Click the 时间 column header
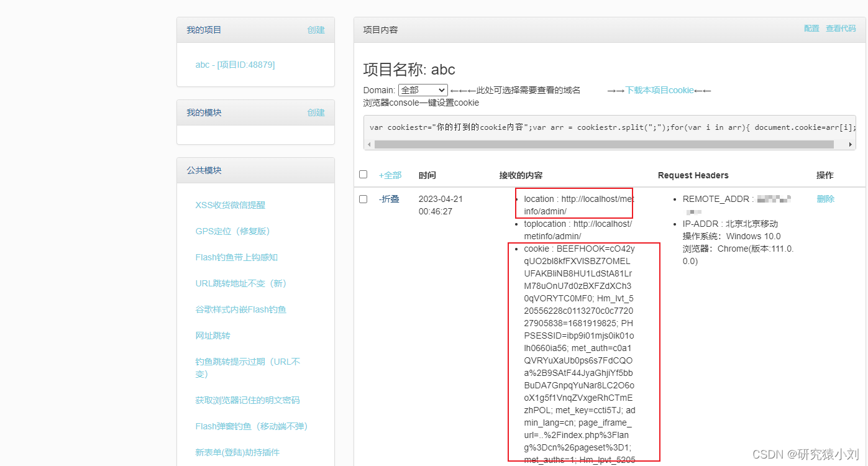The image size is (868, 466). pyautogui.click(x=427, y=175)
